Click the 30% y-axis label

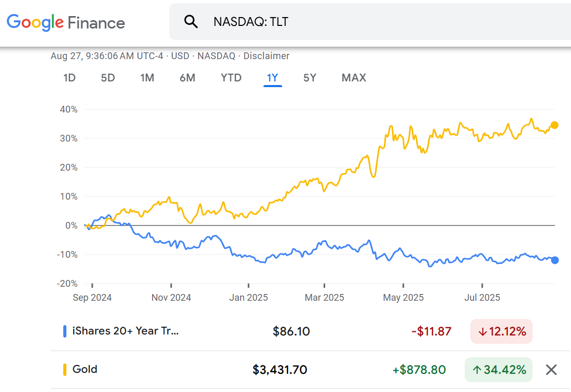pos(69,138)
